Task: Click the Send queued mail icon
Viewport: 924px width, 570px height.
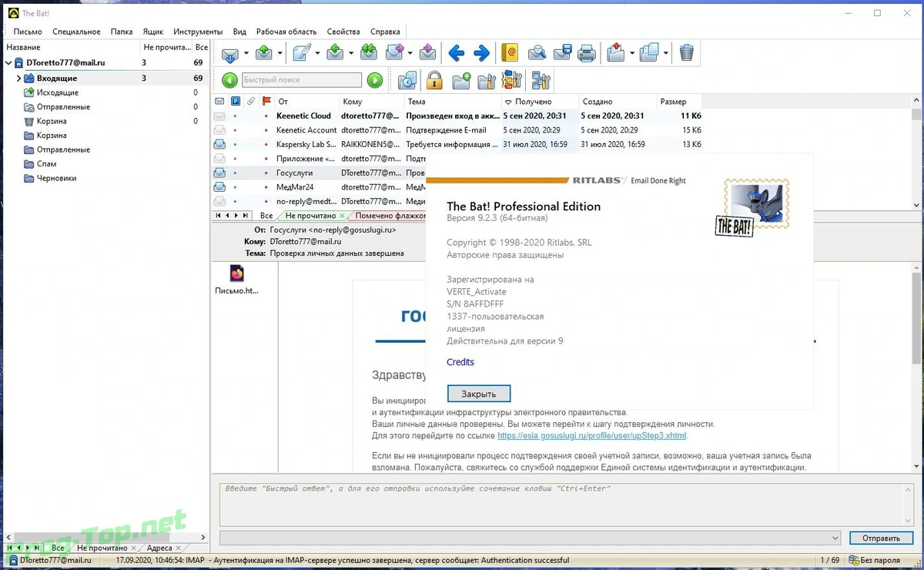Action: tap(264, 53)
